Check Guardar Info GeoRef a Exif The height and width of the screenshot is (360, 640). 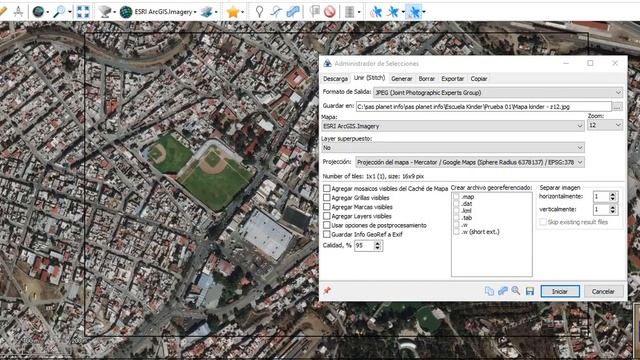(x=327, y=234)
